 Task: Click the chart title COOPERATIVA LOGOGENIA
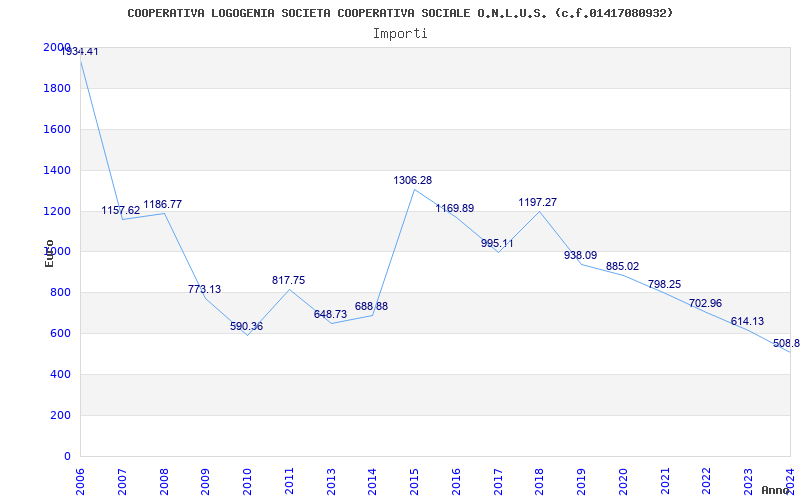tap(400, 13)
